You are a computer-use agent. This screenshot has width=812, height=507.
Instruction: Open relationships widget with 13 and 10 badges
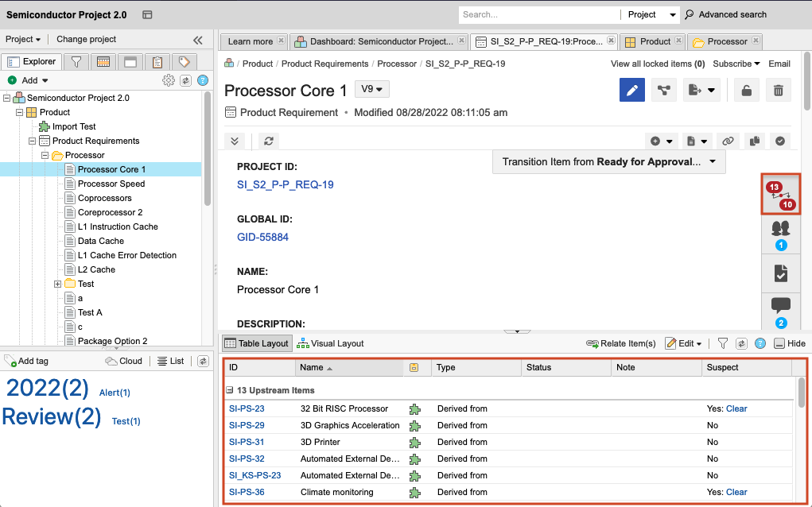(x=780, y=195)
